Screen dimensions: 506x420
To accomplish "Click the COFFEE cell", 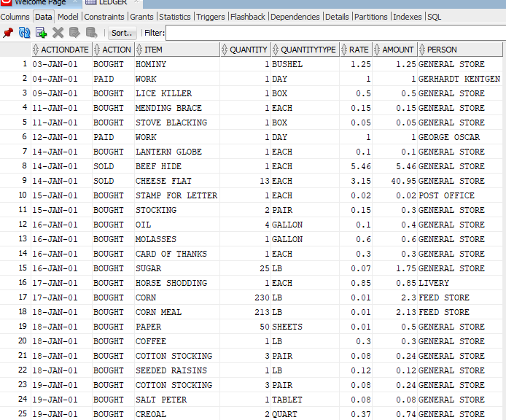I will [177, 341].
